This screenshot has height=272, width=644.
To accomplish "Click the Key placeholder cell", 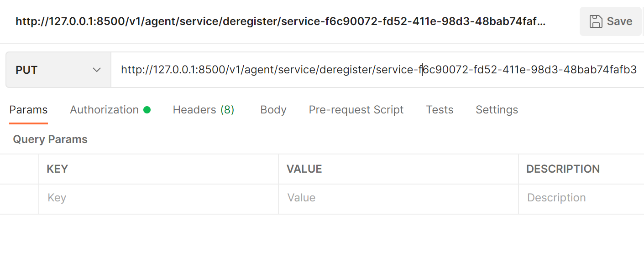I will [x=158, y=198].
